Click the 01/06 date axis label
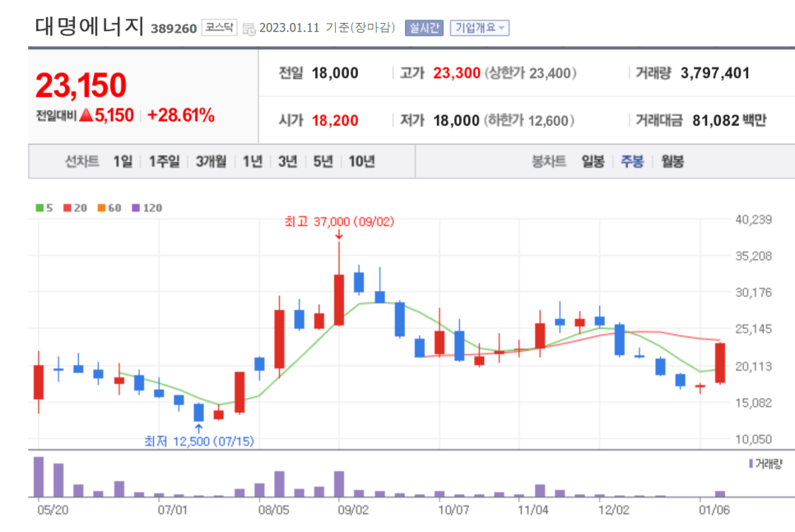Image resolution: width=795 pixels, height=532 pixels. click(714, 510)
